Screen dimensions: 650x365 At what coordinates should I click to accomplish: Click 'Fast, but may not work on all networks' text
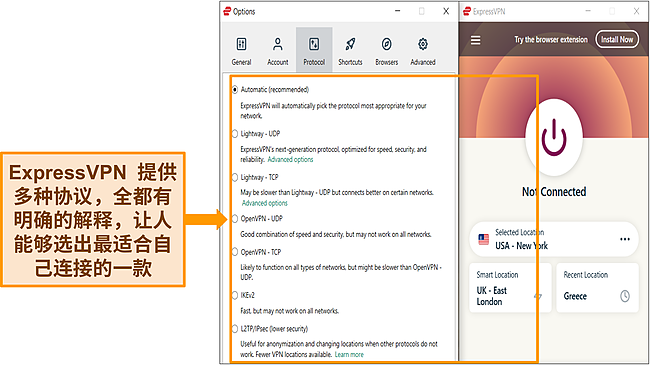[289, 311]
